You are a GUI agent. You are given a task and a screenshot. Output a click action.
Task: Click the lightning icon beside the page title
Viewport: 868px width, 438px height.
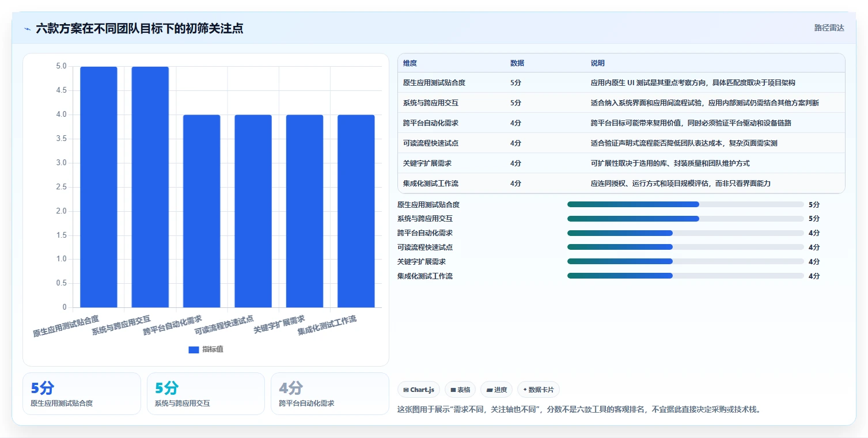(28, 29)
